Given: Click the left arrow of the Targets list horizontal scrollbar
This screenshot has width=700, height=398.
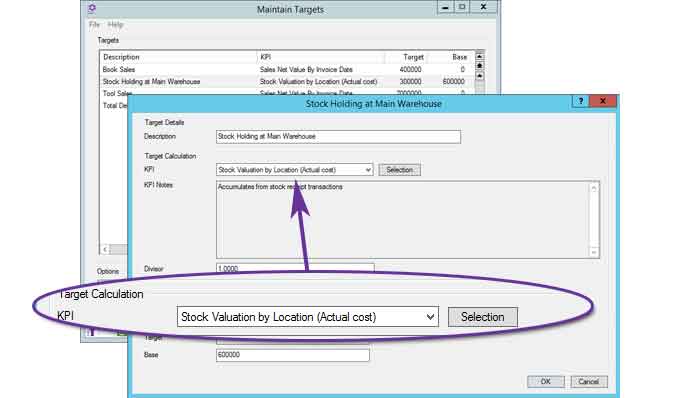Looking at the screenshot, I should pyautogui.click(x=104, y=249).
